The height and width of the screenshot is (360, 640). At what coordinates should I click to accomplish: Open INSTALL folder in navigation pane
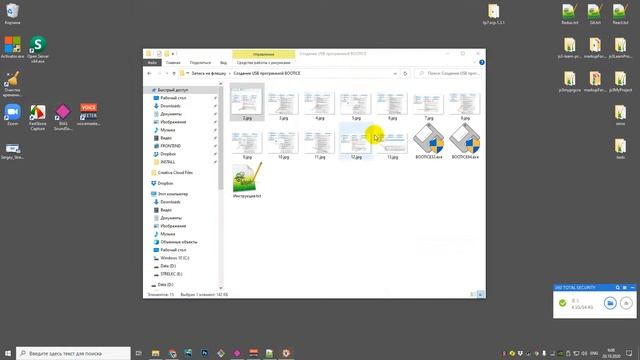pos(167,162)
